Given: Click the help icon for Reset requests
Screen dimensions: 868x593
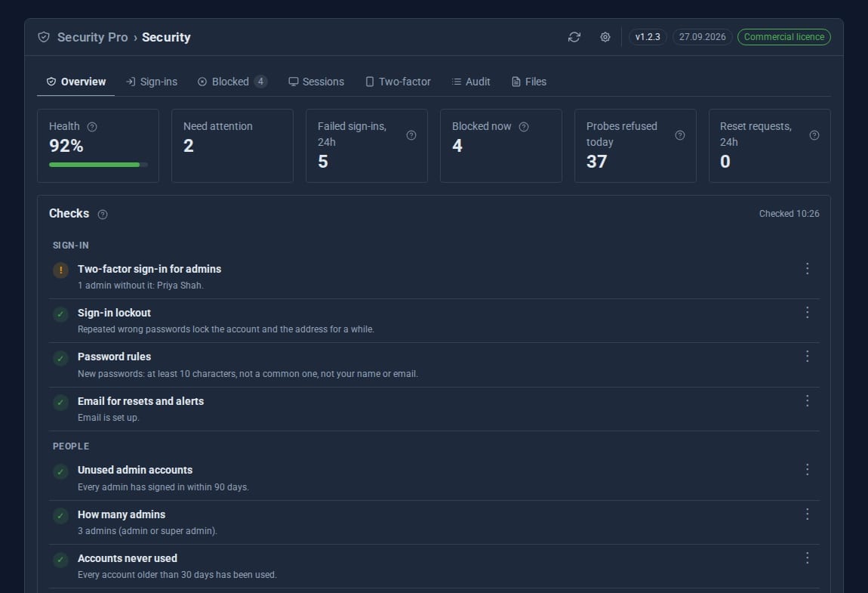Looking at the screenshot, I should [814, 135].
